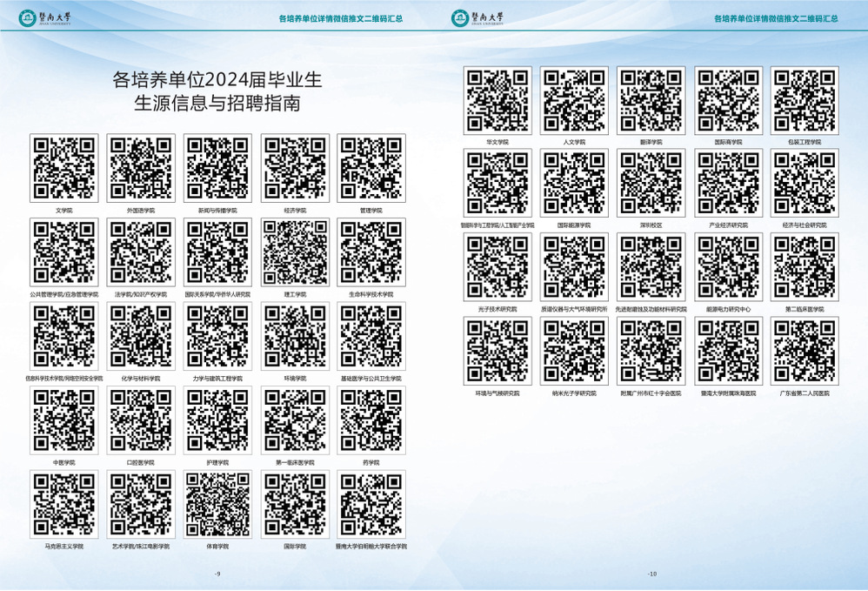Click the Jinan University logo on the right page

(477, 18)
